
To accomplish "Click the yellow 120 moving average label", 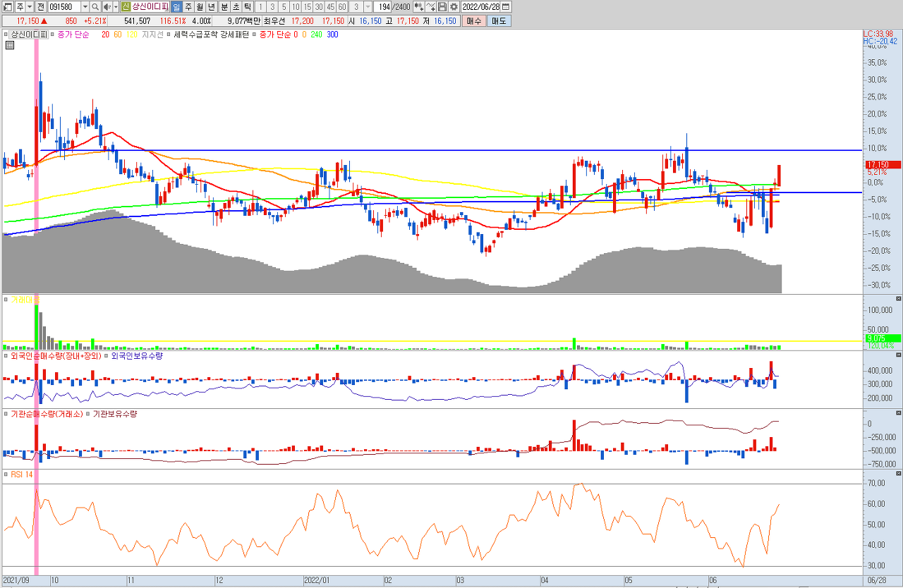I will (132, 34).
